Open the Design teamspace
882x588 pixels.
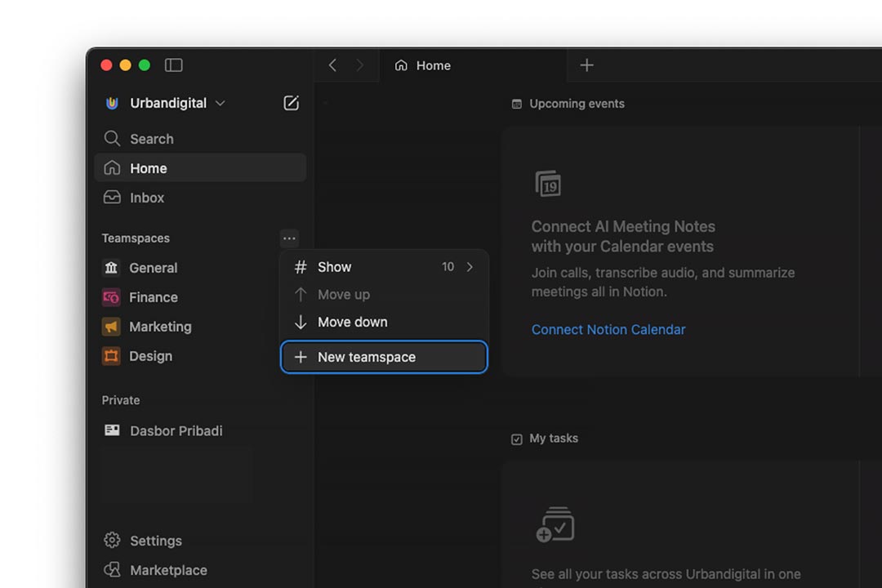pos(185,355)
